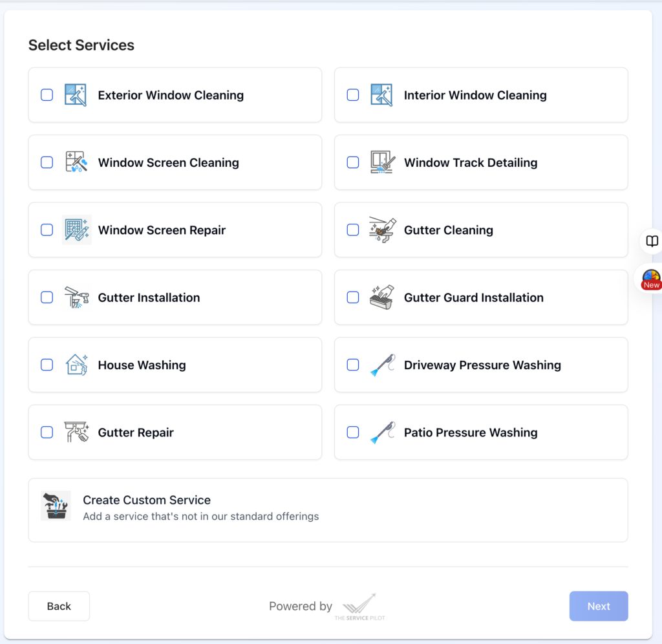Click the Driveway Pressure Washing wand icon
The image size is (662, 644).
pyautogui.click(x=383, y=365)
